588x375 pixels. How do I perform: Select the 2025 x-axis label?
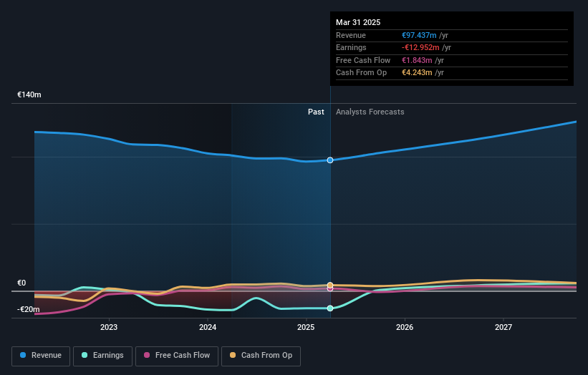(x=306, y=327)
